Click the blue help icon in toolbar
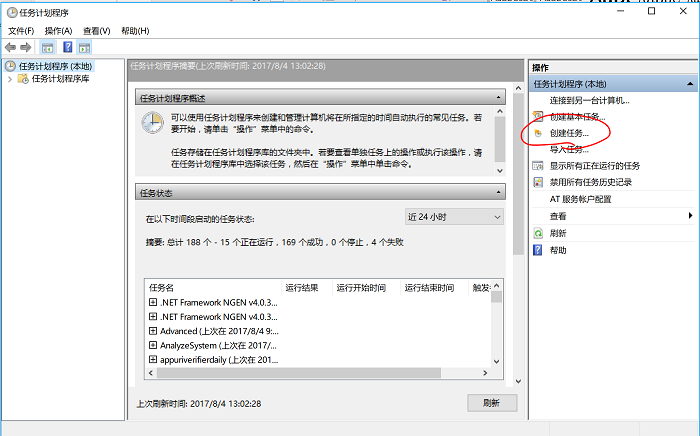 68,47
